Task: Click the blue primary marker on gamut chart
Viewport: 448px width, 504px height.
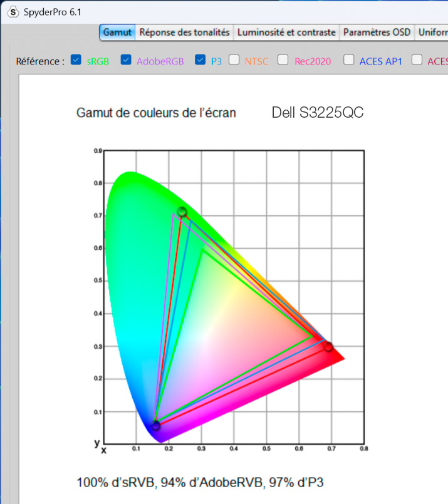Action: click(155, 426)
